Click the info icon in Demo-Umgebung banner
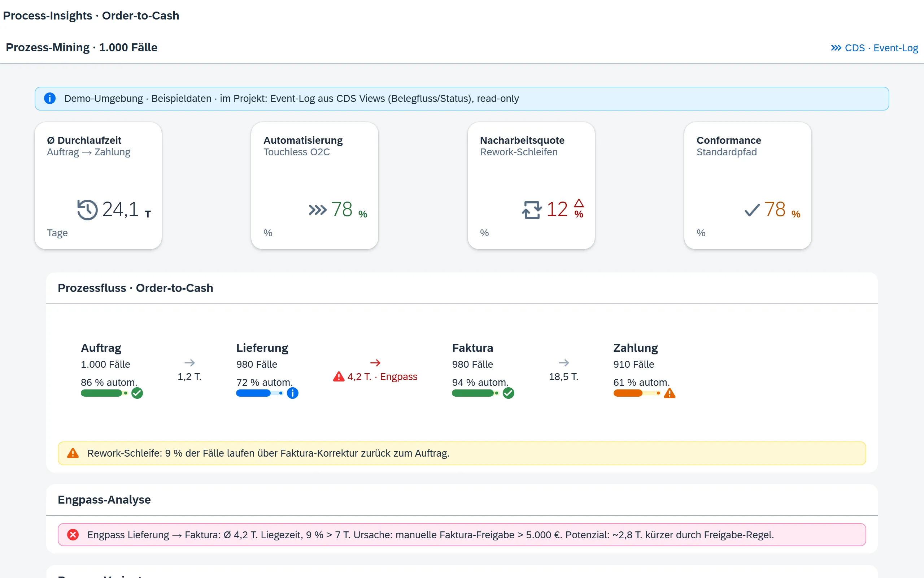Screen dimensions: 924x578 click(50, 98)
